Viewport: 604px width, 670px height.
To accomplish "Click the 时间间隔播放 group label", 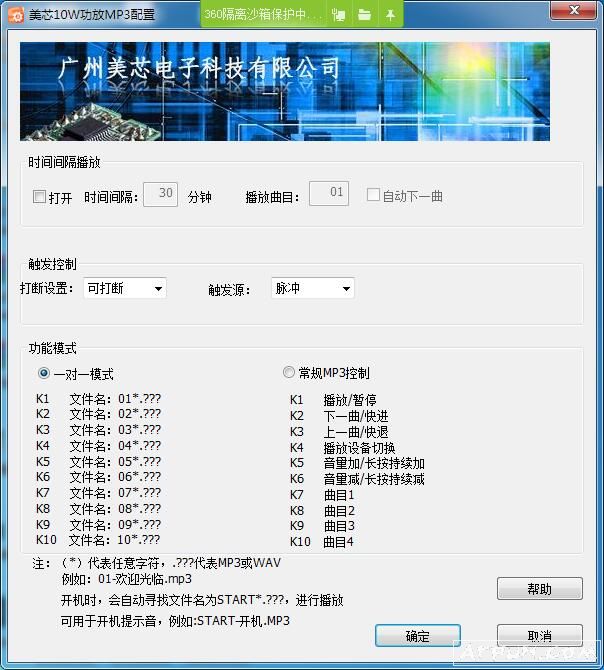I will tap(64, 162).
